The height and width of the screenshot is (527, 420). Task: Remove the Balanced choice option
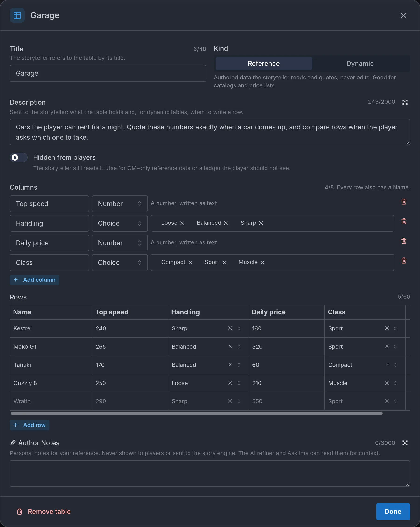pyautogui.click(x=226, y=223)
